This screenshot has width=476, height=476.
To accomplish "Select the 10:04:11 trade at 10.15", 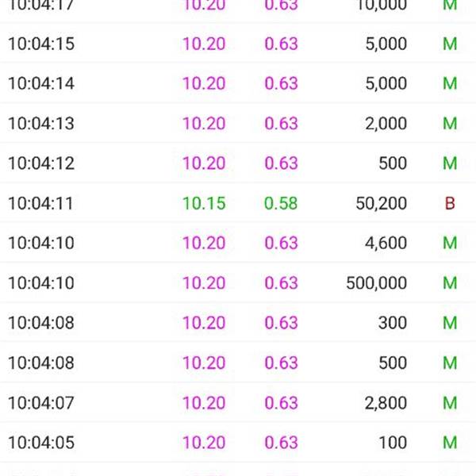I will pos(238,203).
